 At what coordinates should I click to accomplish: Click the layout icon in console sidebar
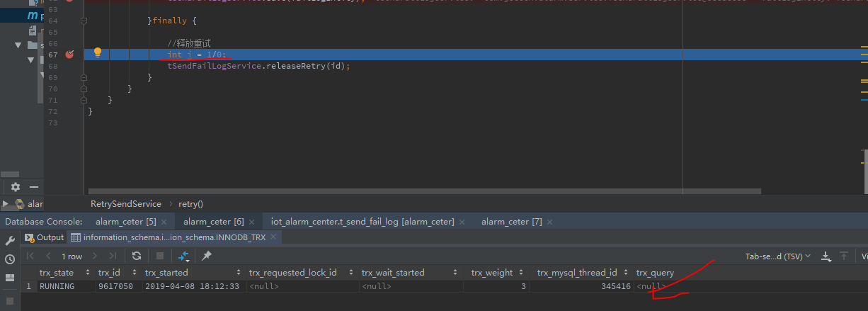[10, 277]
